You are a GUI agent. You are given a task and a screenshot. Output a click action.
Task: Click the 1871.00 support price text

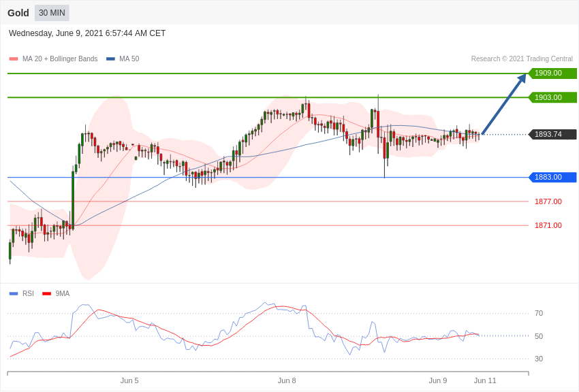point(548,225)
